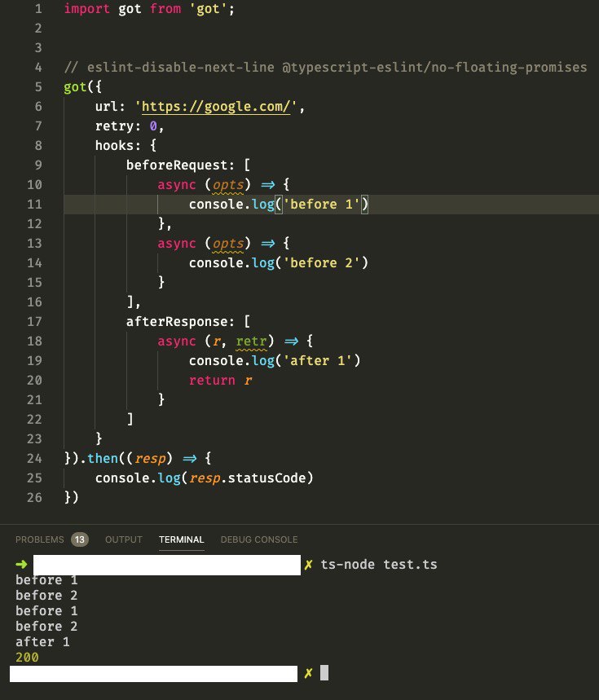Click line number 5 in the gutter
The image size is (599, 700).
click(38, 86)
